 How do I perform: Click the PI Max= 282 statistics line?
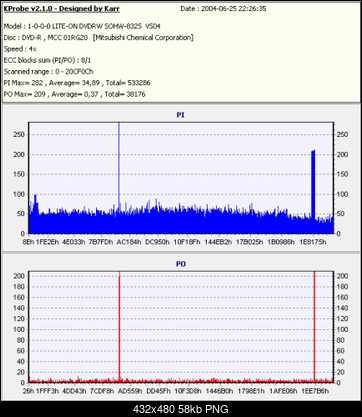[x=77, y=83]
